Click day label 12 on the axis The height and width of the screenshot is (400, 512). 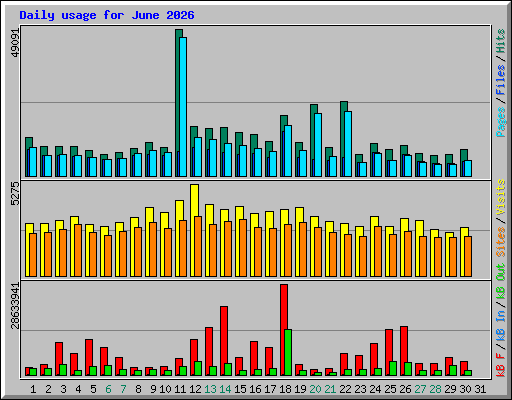[195, 389]
